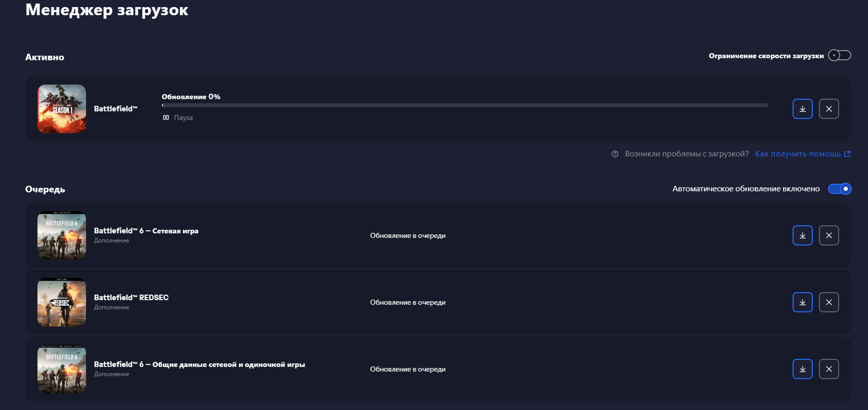Screen dimensions: 868x410
Task: Click the Автоматическое обновление включено label
Action: (746, 189)
